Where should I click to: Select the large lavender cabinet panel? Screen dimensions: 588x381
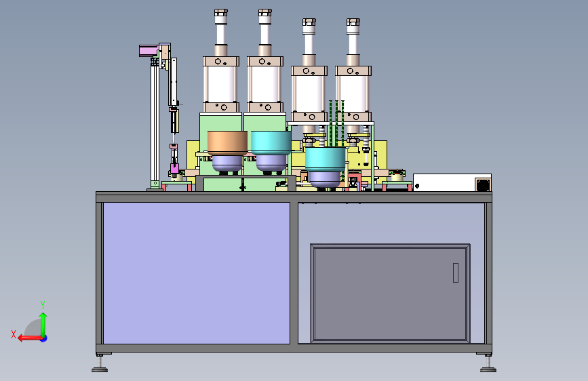(197, 273)
